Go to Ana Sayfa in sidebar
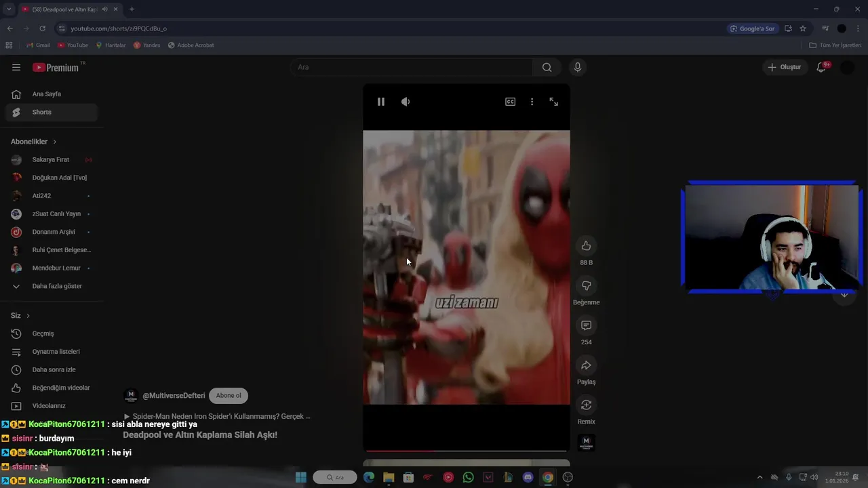The width and height of the screenshot is (868, 488). [52, 94]
